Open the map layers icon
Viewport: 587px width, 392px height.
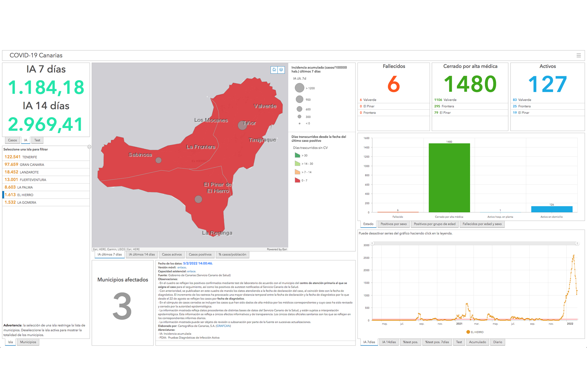[x=281, y=70]
